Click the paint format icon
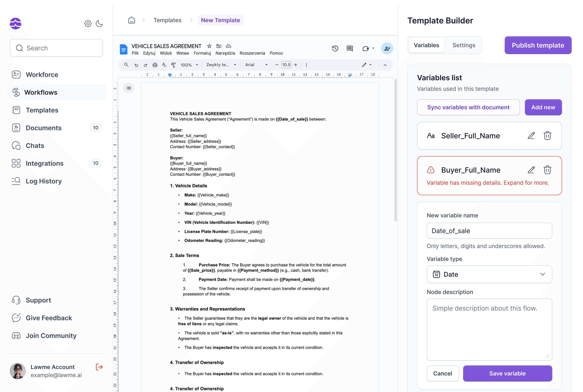583x392 pixels. click(x=173, y=65)
